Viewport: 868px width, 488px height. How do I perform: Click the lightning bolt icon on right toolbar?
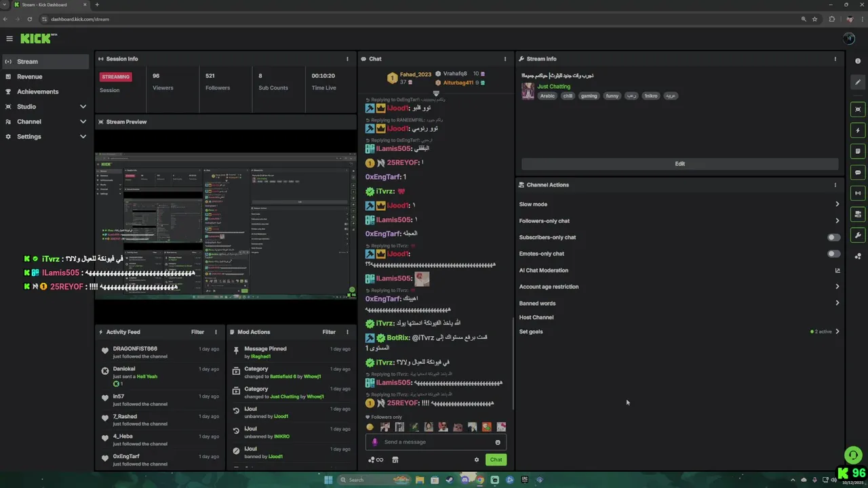point(858,130)
